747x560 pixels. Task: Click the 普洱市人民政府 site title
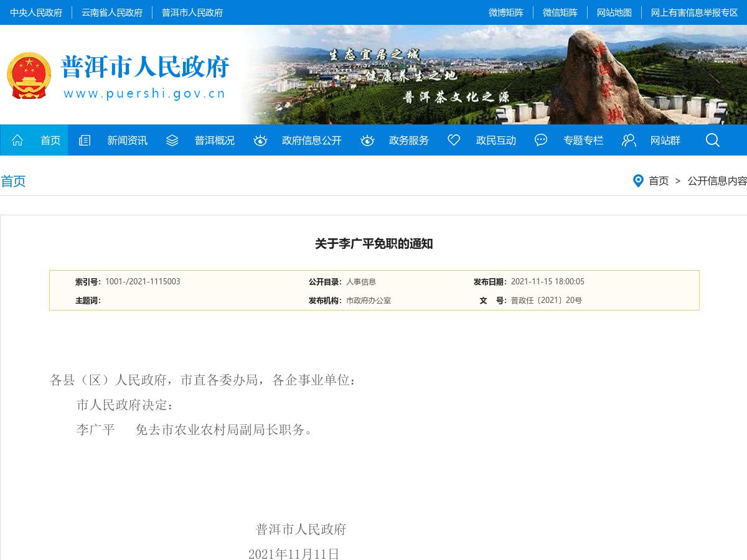coord(145,67)
